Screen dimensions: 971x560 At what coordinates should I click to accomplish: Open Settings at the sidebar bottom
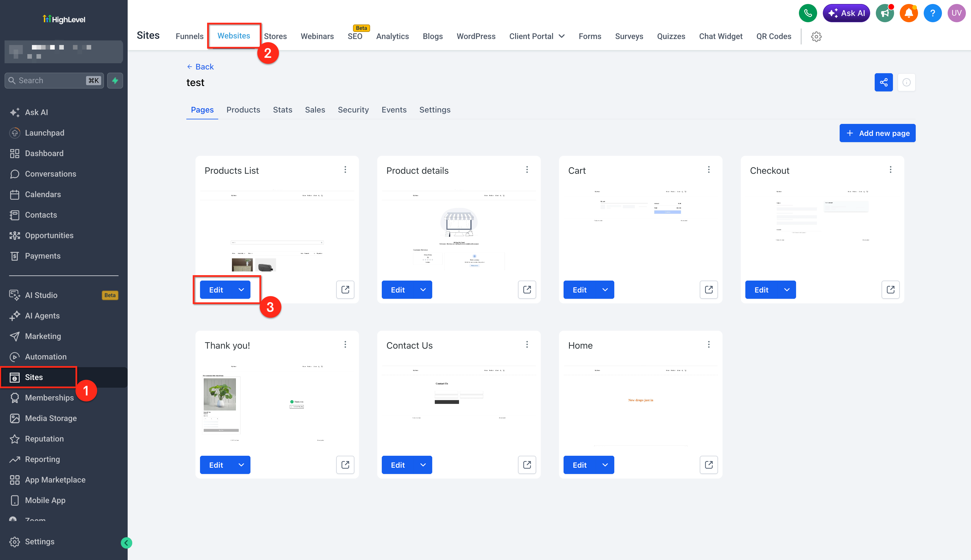click(x=39, y=541)
